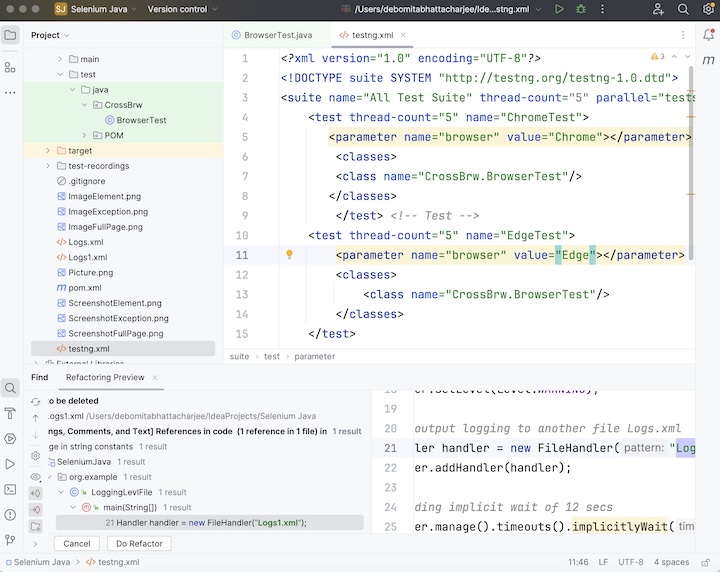Open the Terminal tool window
720x572 pixels.
10,490
